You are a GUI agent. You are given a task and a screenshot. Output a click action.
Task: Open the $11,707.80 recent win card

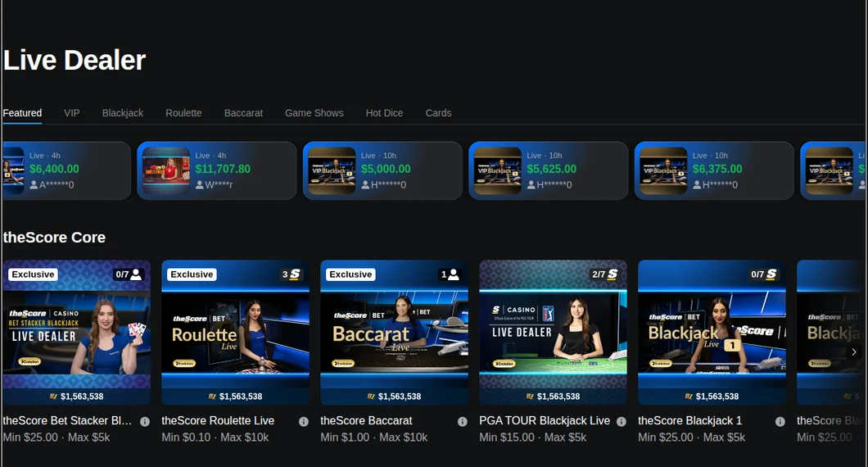coord(217,170)
